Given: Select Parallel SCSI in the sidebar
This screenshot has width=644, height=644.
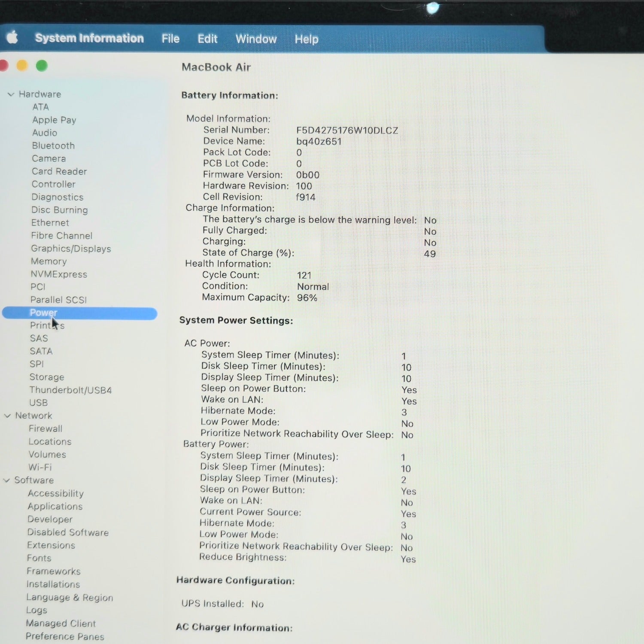Looking at the screenshot, I should tap(58, 300).
